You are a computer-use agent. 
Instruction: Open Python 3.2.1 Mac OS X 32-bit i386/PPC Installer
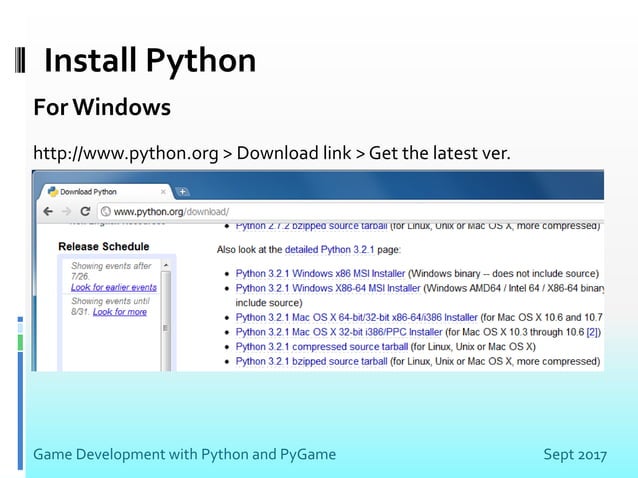(x=339, y=332)
